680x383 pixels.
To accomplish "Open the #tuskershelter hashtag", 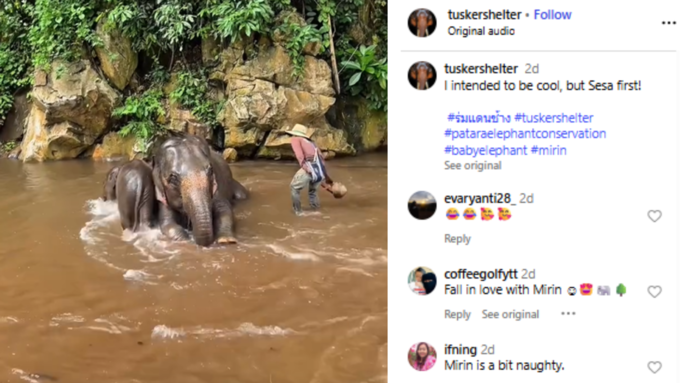I will click(554, 118).
